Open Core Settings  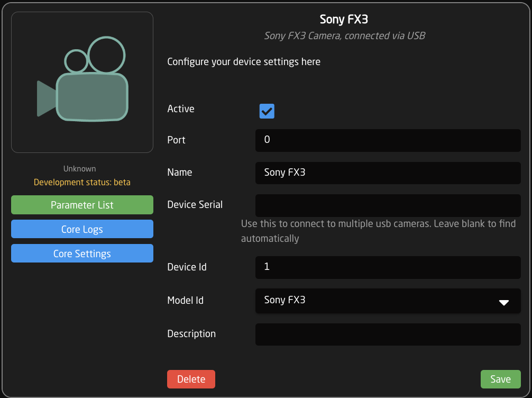click(x=82, y=254)
